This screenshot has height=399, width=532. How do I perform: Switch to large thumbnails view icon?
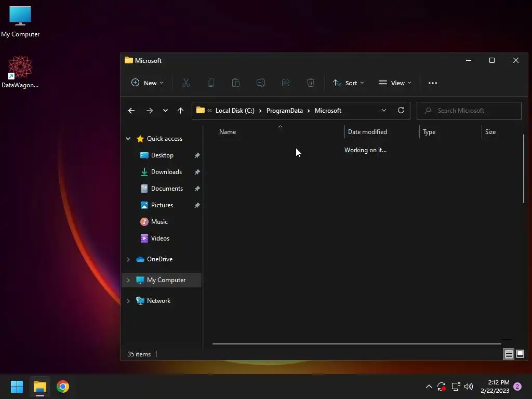(520, 354)
